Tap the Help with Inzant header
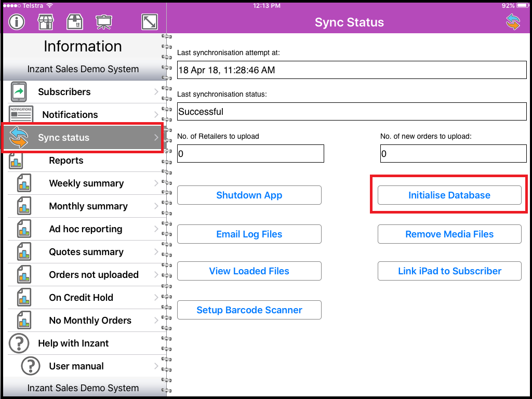The image size is (532, 399). [x=84, y=343]
